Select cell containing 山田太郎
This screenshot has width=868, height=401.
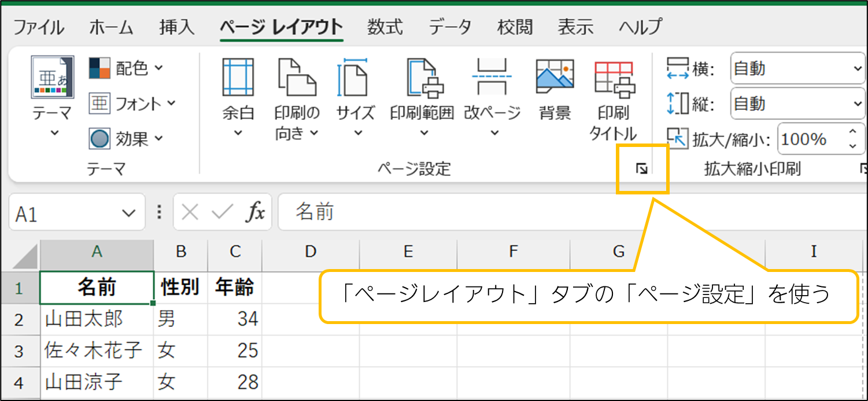tap(97, 319)
